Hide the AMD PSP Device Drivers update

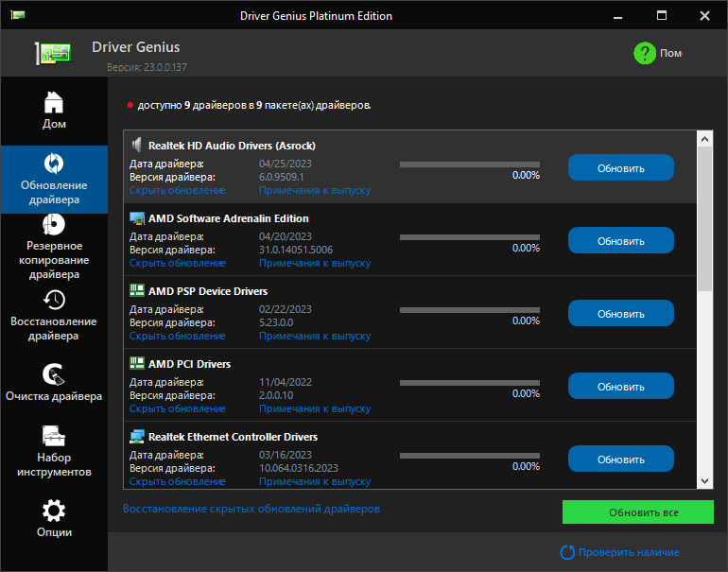[x=178, y=337]
